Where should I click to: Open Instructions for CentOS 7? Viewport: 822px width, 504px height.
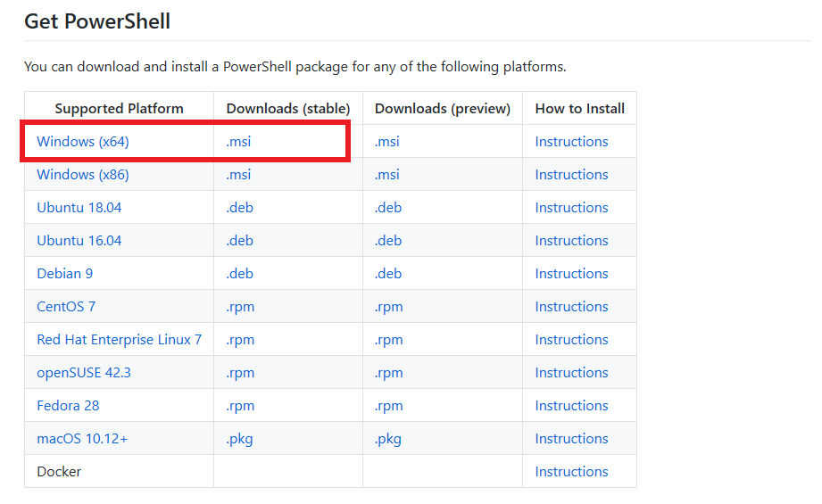pyautogui.click(x=571, y=307)
